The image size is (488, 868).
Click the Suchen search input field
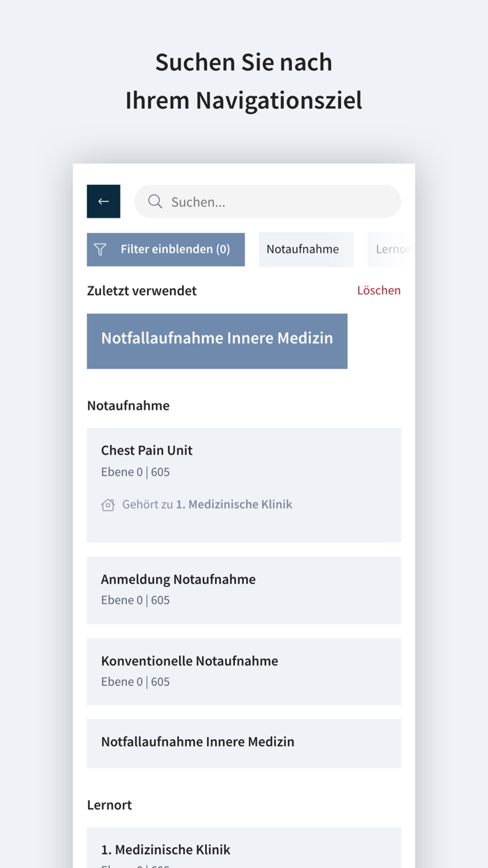click(267, 201)
